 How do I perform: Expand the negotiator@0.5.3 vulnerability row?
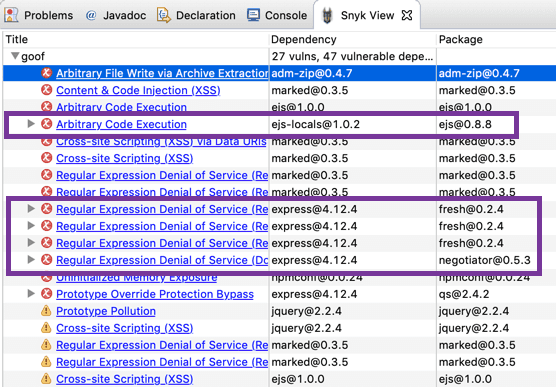coord(31,260)
